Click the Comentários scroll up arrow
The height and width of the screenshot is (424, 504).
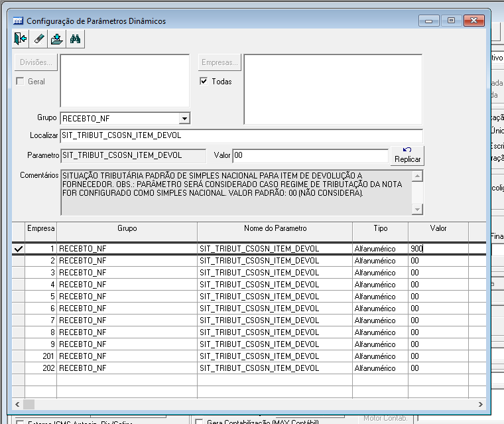click(417, 176)
